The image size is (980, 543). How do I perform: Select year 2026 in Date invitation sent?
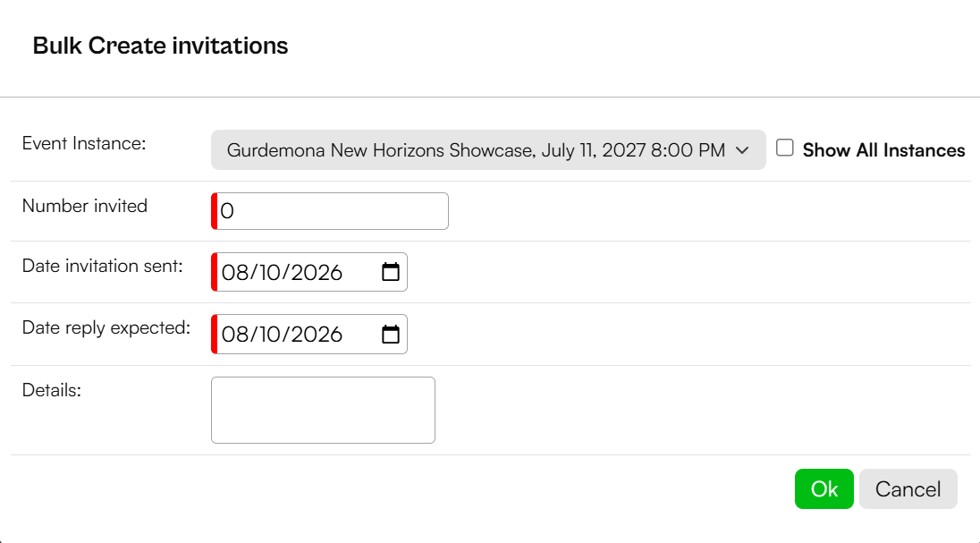click(x=317, y=272)
